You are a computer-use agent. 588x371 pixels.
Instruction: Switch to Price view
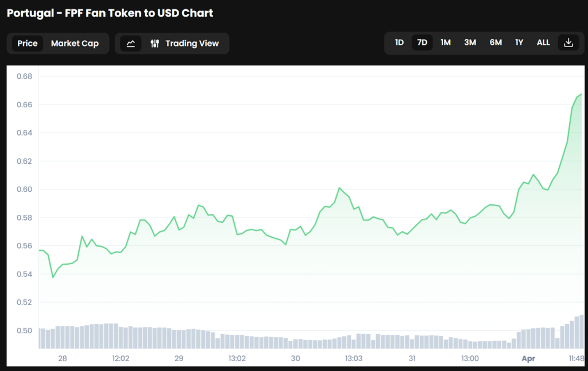pyautogui.click(x=28, y=44)
